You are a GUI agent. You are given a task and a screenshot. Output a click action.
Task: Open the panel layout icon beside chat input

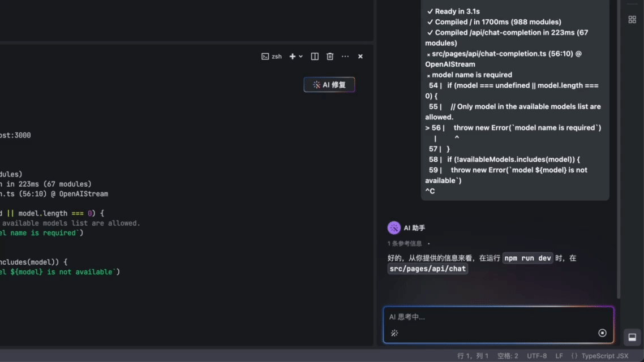click(632, 337)
